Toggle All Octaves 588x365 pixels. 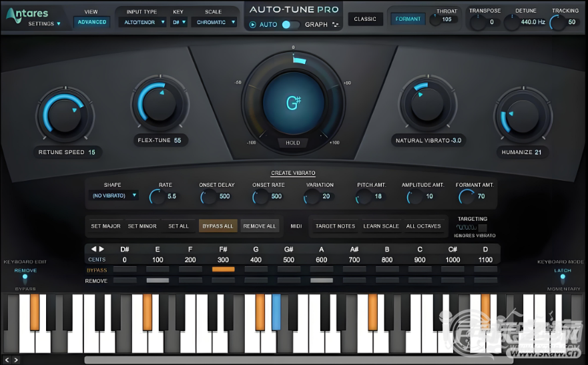(423, 226)
